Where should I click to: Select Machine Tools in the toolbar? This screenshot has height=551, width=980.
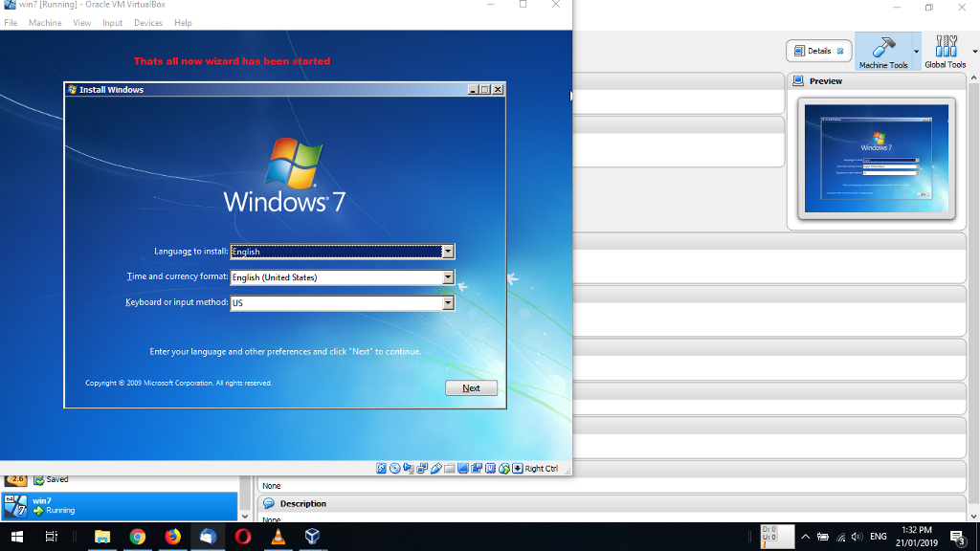(910, 51)
